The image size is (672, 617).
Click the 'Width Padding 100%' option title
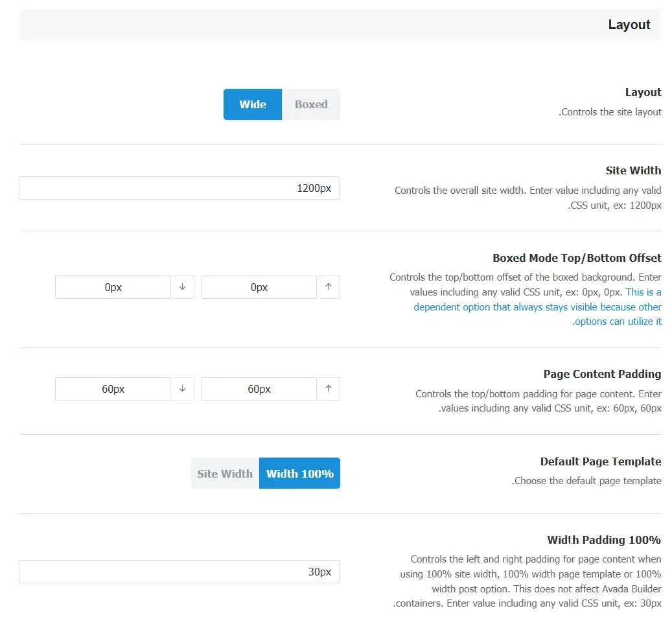coord(604,540)
